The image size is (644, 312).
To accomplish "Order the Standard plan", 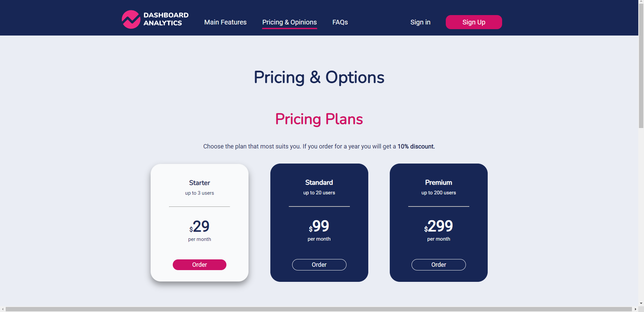I will 319,264.
